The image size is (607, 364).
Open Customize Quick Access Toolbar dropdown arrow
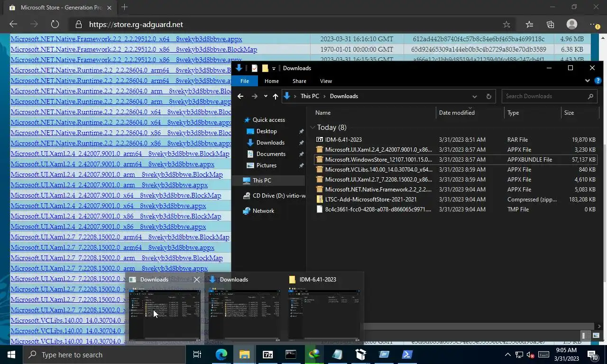274,69
